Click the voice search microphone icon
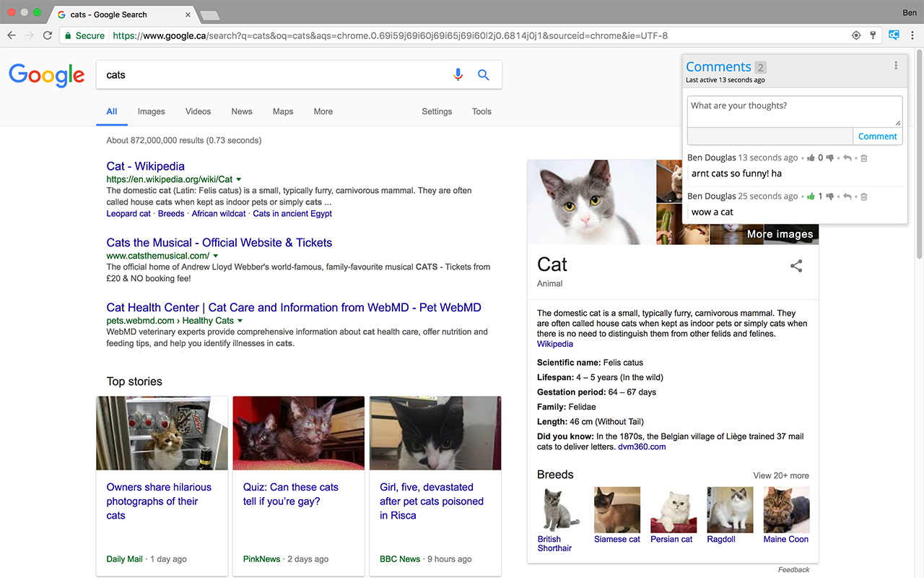The image size is (924, 578). coord(458,74)
